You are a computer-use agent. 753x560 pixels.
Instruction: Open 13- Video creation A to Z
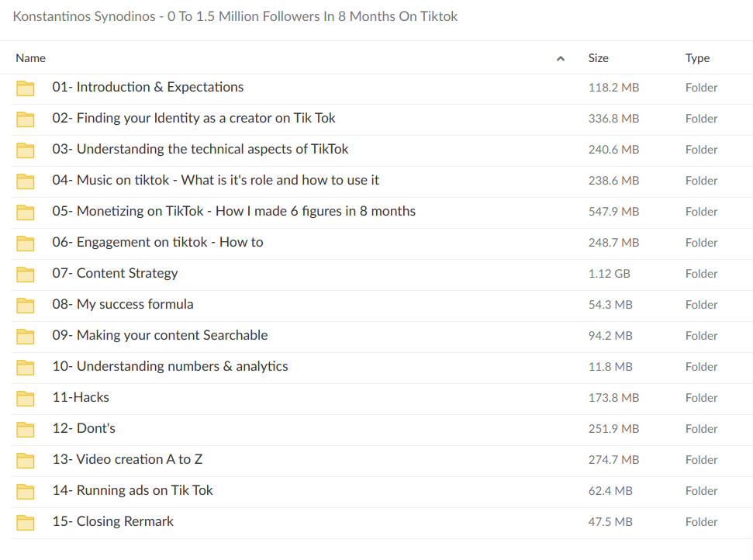point(126,459)
